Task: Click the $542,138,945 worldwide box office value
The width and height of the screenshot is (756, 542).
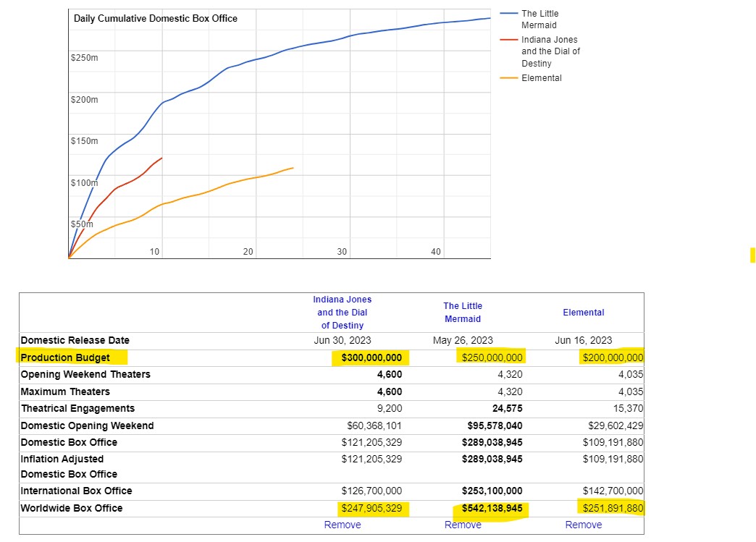Action: 492,509
